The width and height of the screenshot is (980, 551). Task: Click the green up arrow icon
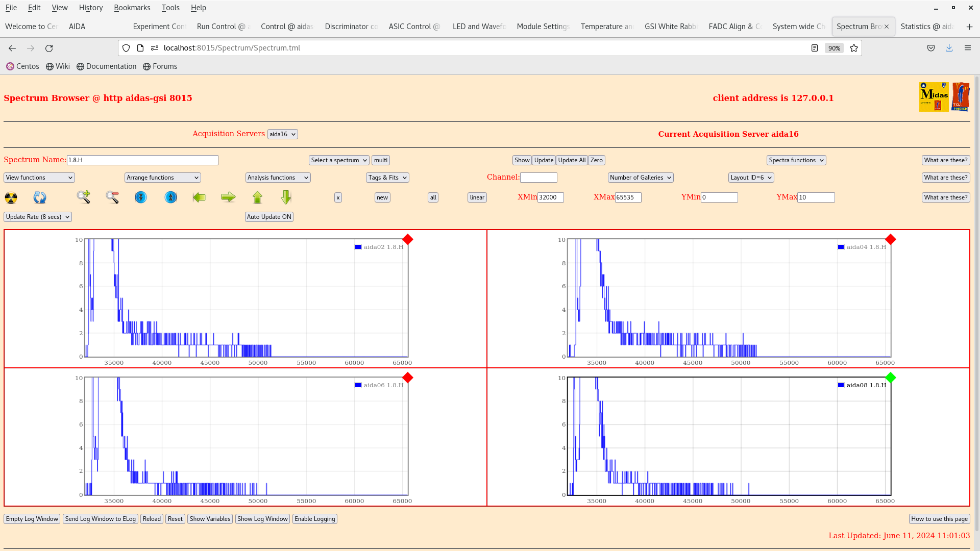click(257, 197)
